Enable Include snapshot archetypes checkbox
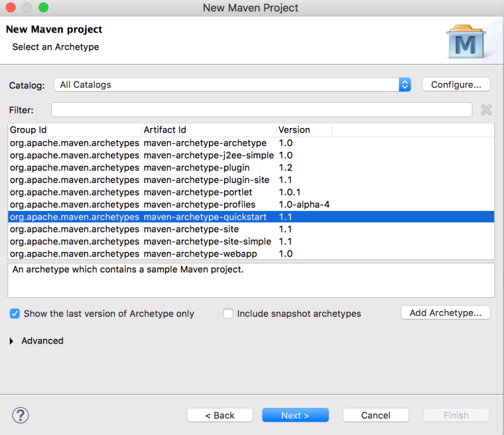504x435 pixels. tap(228, 314)
